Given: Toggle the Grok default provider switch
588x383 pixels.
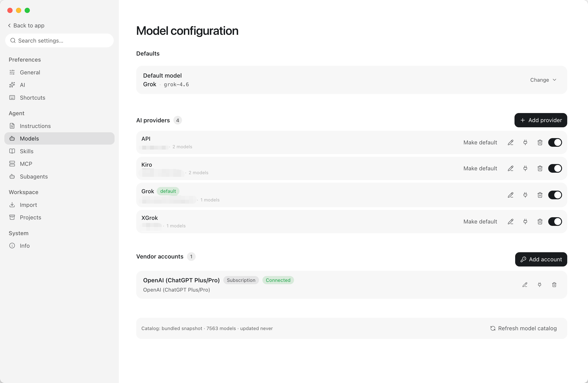Looking at the screenshot, I should coord(555,195).
